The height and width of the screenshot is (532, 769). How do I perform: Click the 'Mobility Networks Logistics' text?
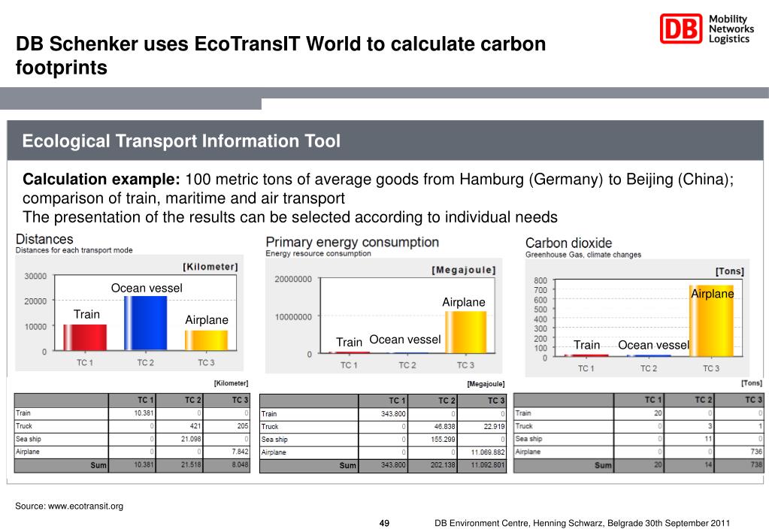[731, 29]
